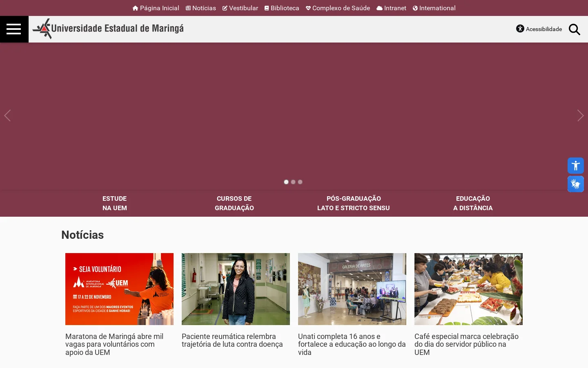Read 'Maratona de Maringá abre mil vagas' article
Screen dimensions: 588x368
coord(114,344)
